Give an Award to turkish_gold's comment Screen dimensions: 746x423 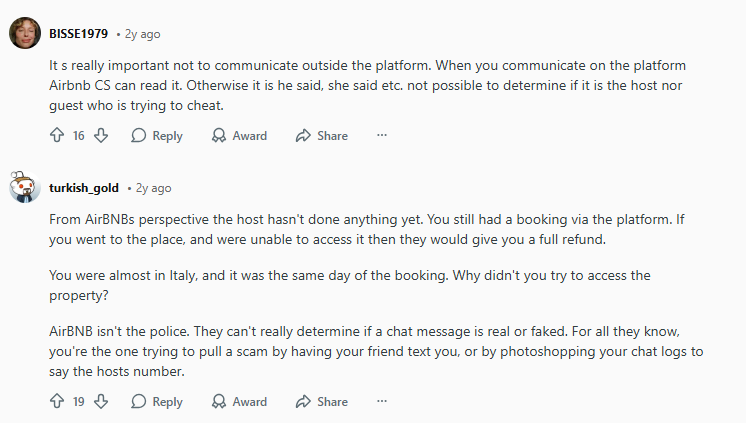pos(239,402)
